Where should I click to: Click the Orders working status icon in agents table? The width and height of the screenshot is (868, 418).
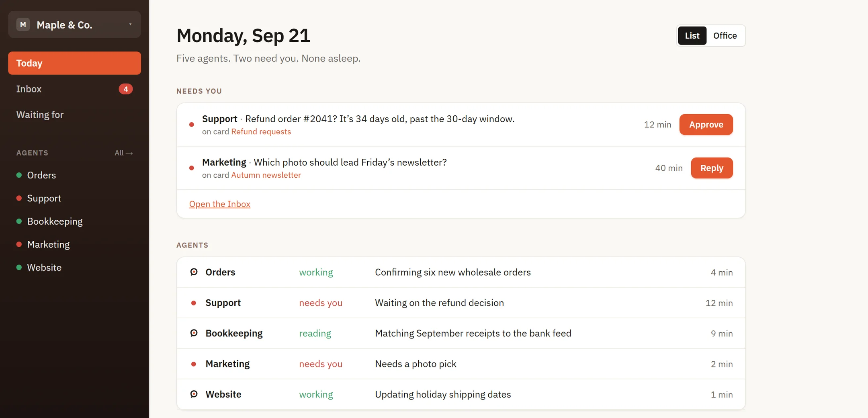pos(194,272)
